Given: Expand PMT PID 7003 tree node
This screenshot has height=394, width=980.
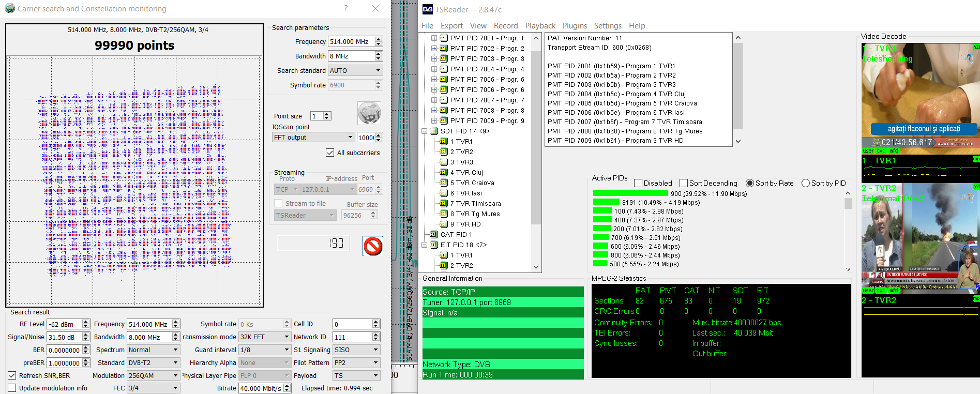Looking at the screenshot, I should click(x=434, y=58).
